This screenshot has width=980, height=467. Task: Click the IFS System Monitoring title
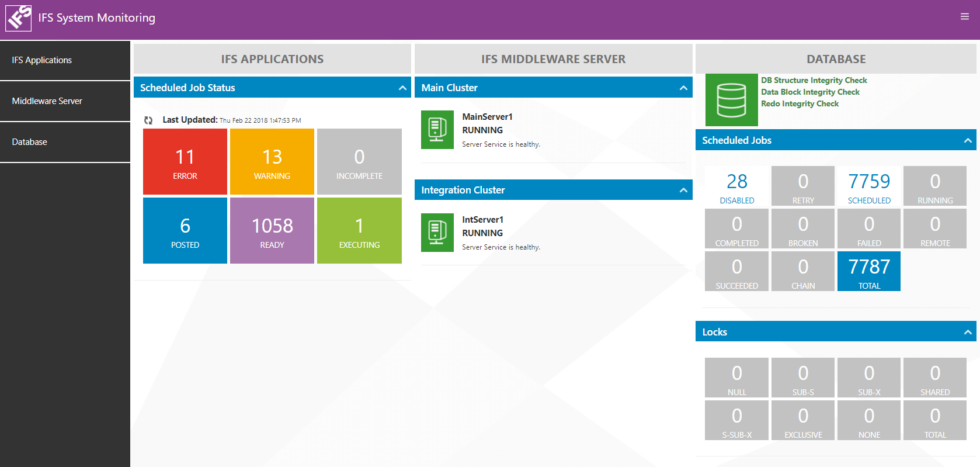[97, 18]
